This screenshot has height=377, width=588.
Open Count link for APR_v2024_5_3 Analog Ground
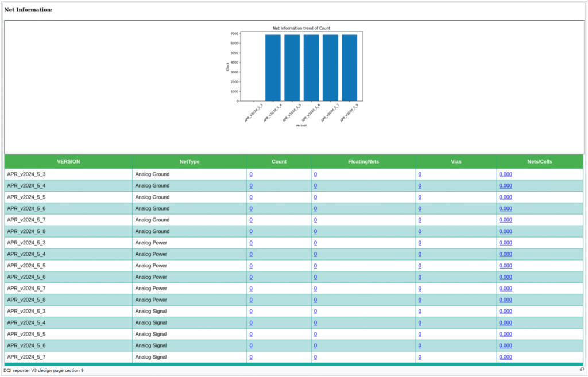[x=251, y=174]
